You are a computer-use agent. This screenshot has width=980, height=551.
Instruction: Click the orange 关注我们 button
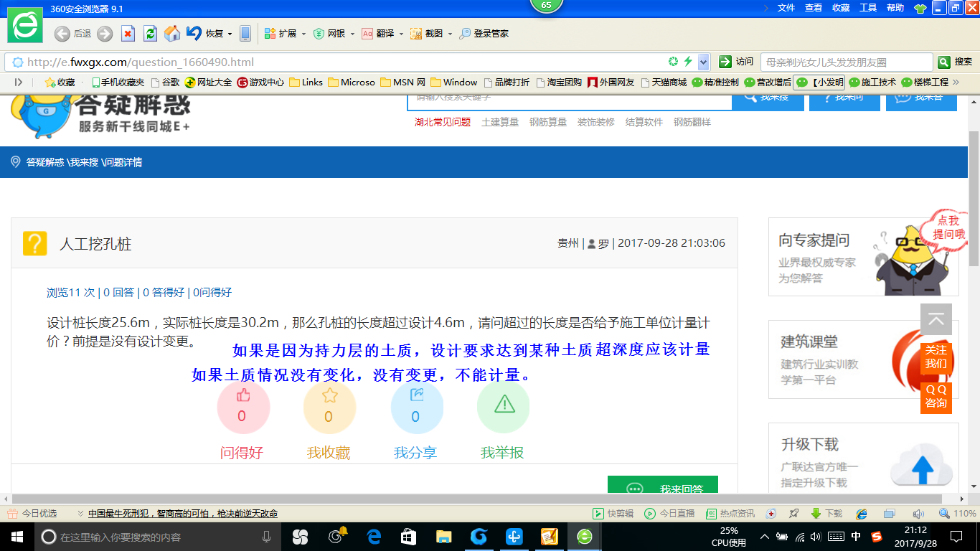936,357
